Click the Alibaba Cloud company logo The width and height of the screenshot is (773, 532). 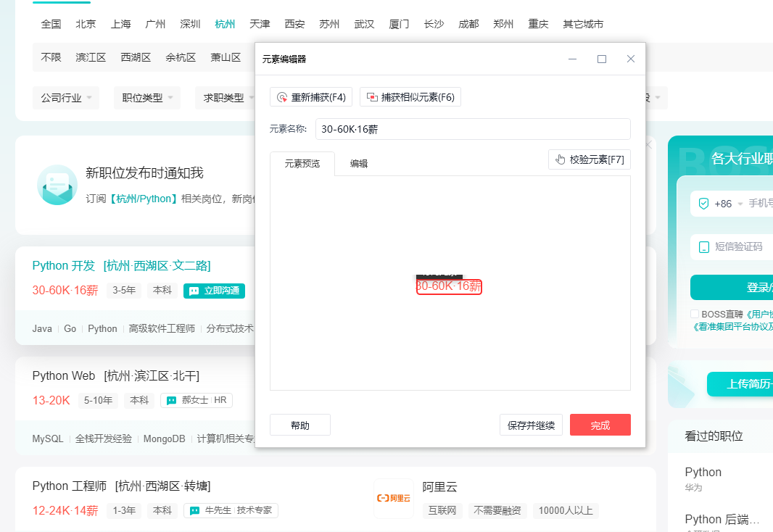coord(394,498)
